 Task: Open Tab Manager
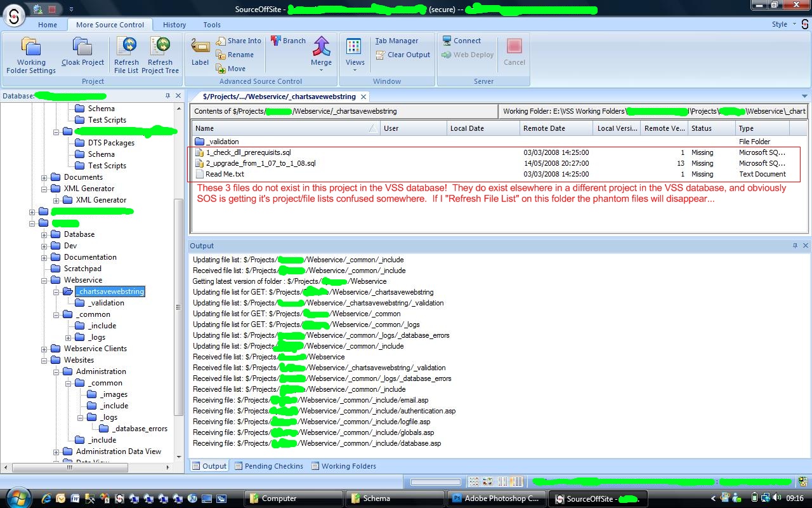(x=396, y=41)
